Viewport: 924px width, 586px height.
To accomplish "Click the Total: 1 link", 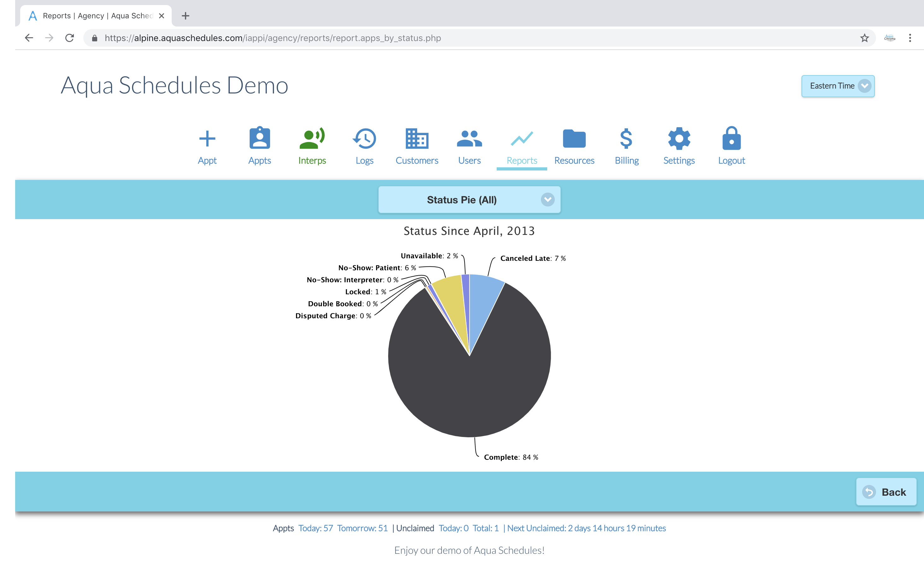I will 485,528.
